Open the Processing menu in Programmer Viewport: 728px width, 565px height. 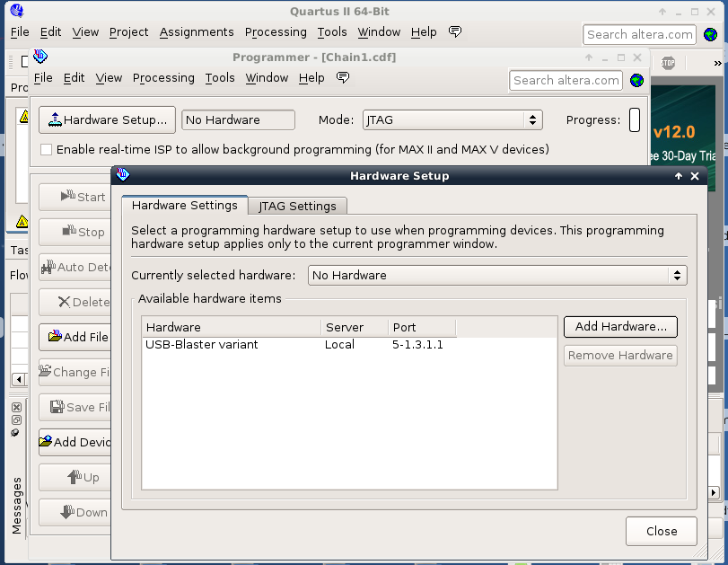163,78
